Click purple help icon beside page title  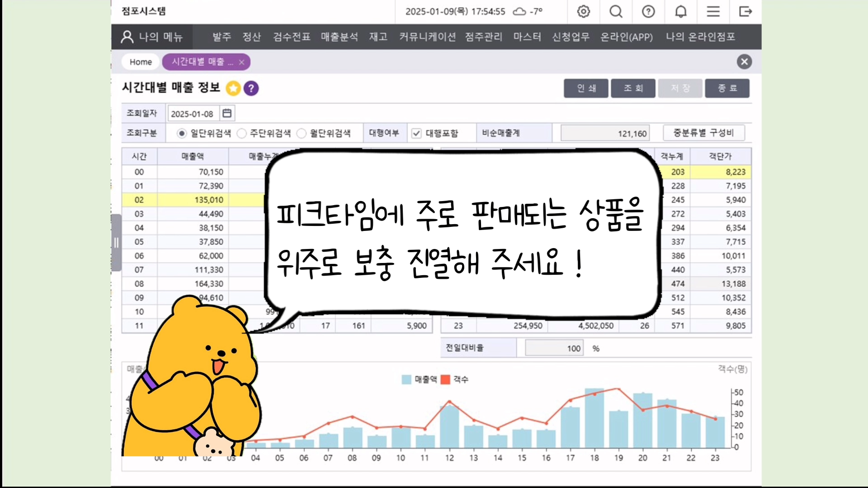(251, 88)
